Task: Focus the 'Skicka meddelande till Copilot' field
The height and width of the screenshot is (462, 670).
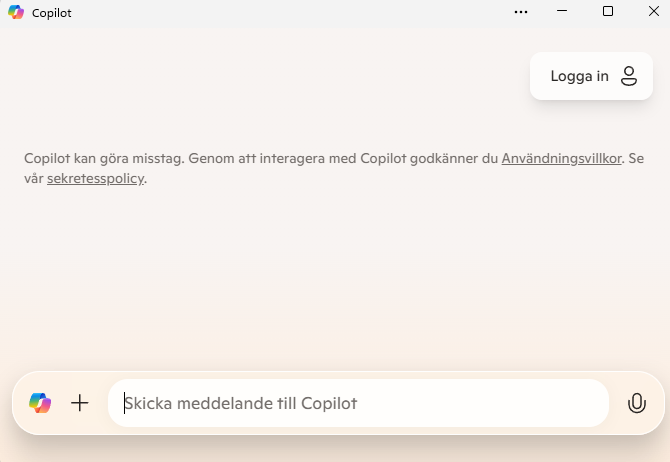Action: tap(358, 403)
